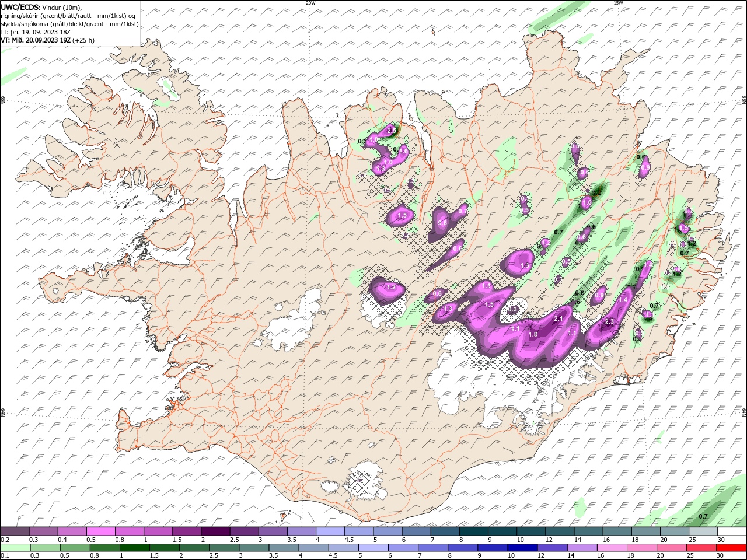
Task: Select the pale green 0.1 swatch in bottom legend row
Action: (15, 548)
